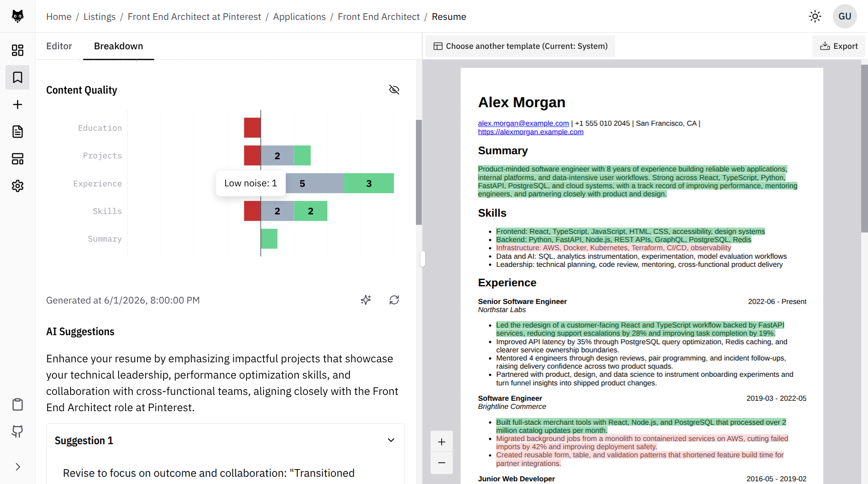
Task: Expand the sidebar with chevron arrow
Action: pos(17,467)
